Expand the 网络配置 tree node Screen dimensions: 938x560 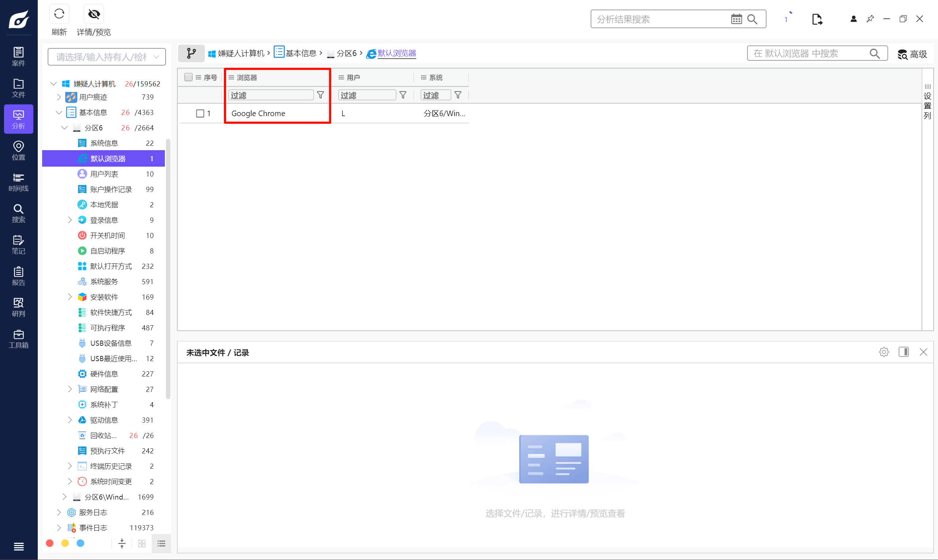[x=70, y=389]
